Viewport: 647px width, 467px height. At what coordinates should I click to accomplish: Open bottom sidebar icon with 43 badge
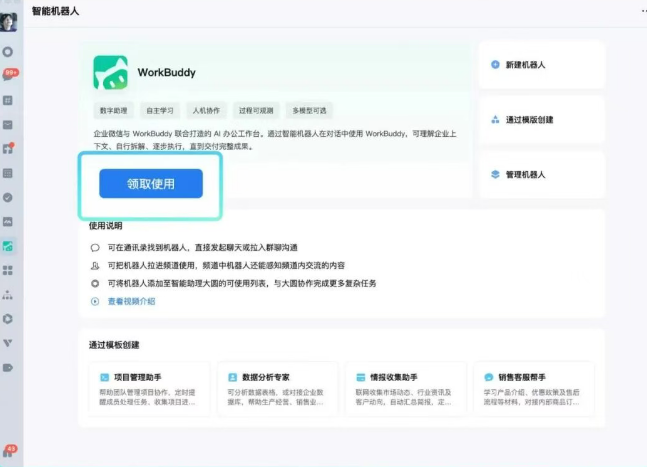click(9, 451)
